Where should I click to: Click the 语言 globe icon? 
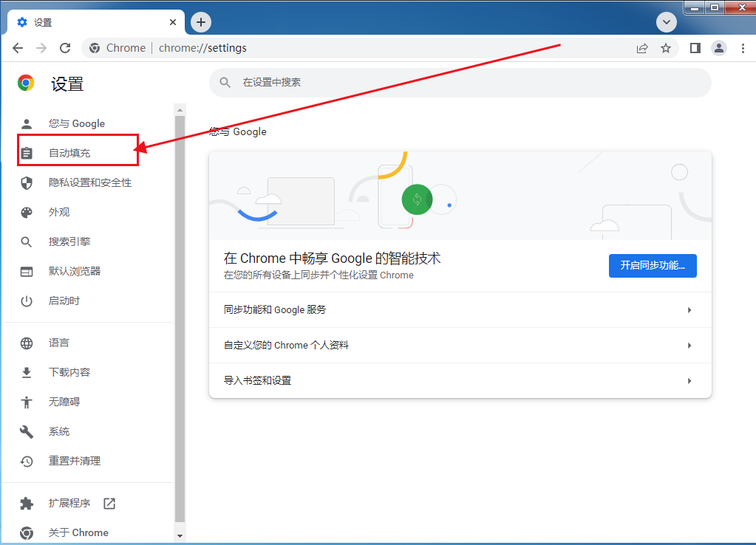pos(27,343)
